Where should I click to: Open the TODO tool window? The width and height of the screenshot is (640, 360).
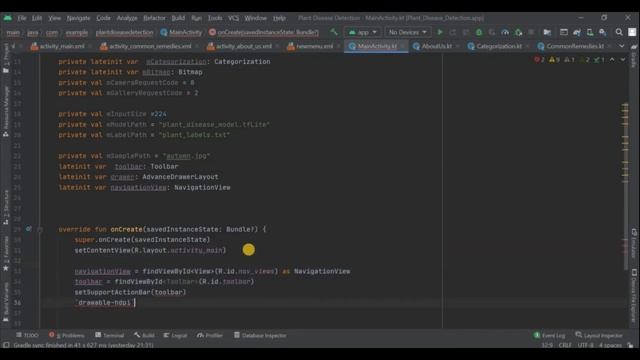27,335
